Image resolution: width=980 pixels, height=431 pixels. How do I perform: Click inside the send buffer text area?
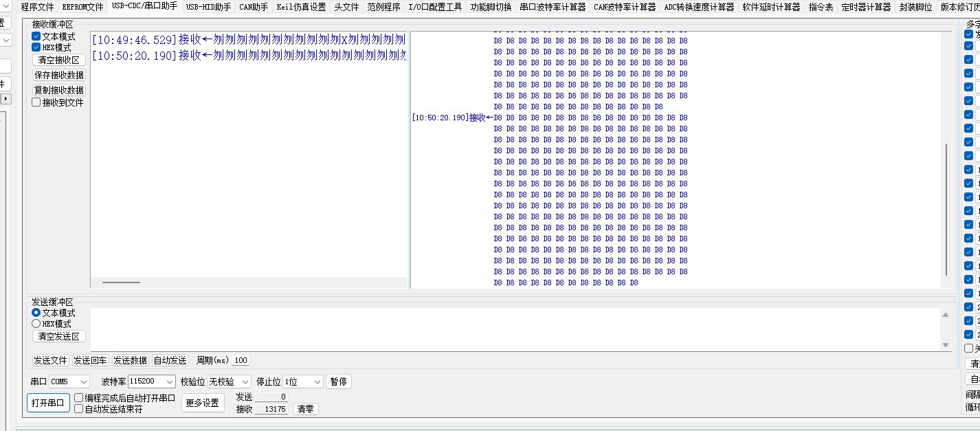point(515,329)
